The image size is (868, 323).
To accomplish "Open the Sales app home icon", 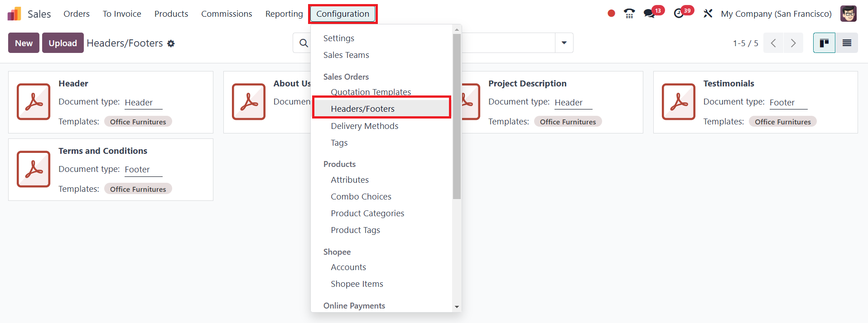I will tap(14, 14).
